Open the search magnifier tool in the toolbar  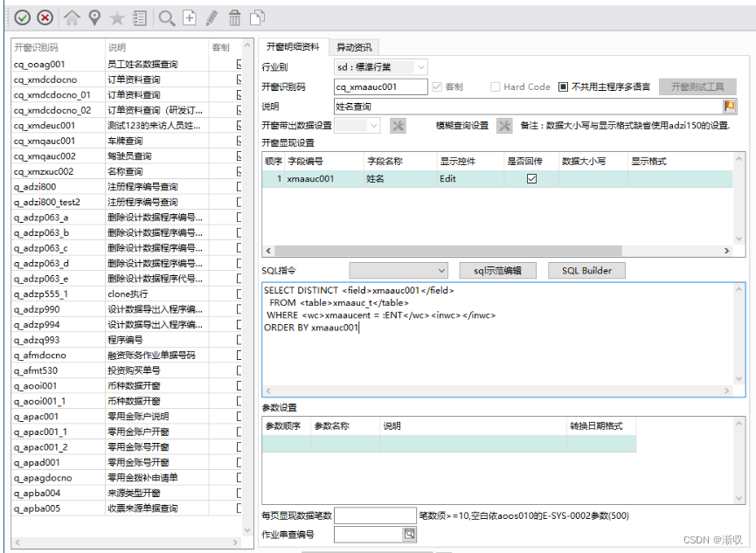click(x=165, y=17)
